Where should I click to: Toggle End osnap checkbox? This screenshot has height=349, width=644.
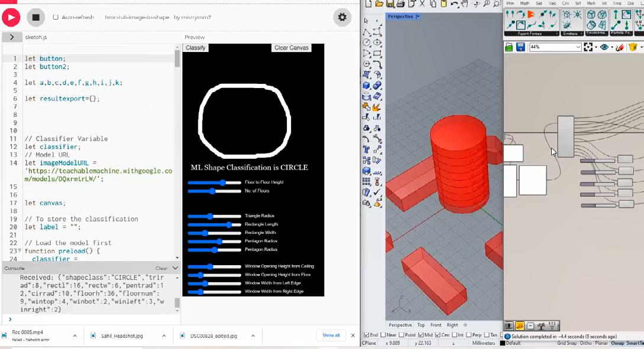pyautogui.click(x=367, y=335)
